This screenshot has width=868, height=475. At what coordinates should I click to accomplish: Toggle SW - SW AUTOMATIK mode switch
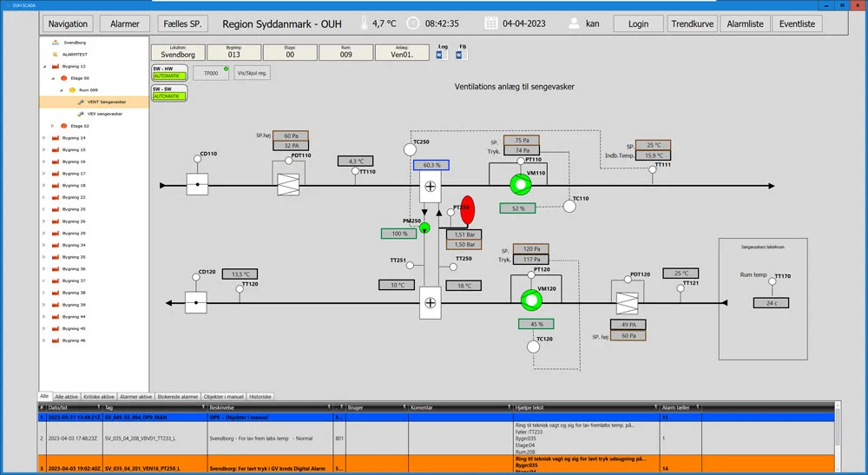[x=168, y=96]
